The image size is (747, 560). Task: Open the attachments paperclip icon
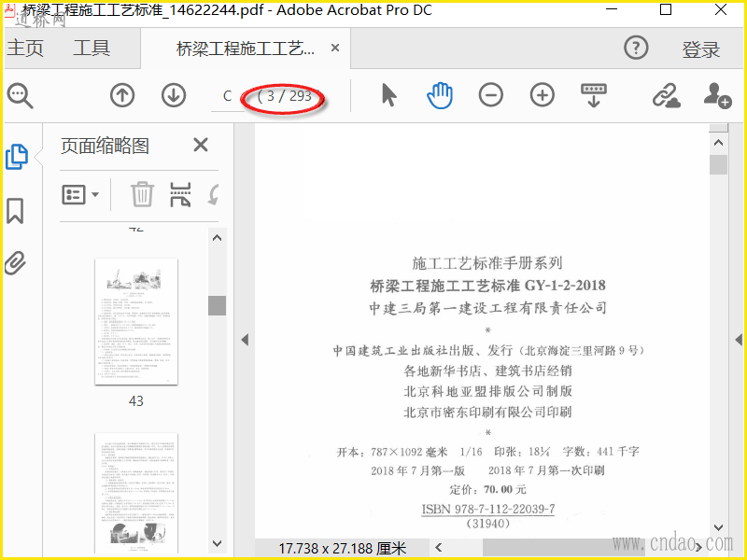(15, 263)
